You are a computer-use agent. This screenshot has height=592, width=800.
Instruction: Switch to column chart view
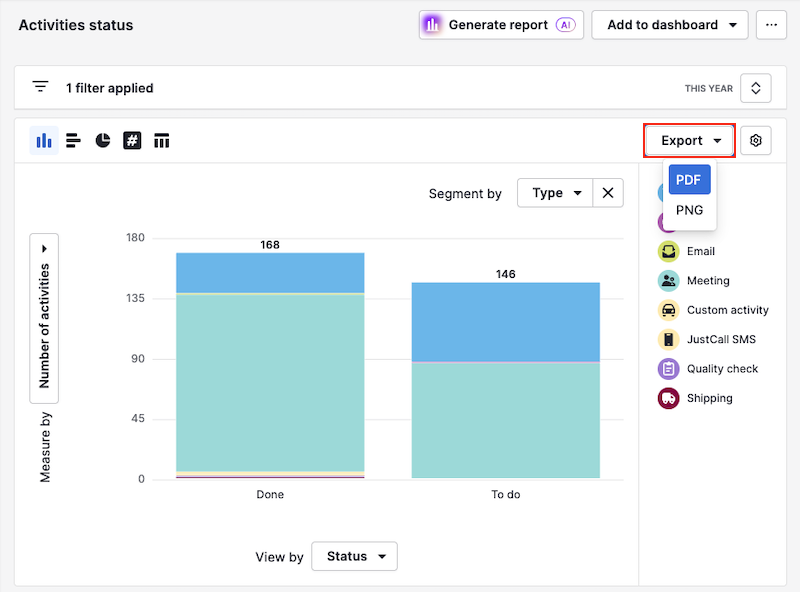[x=44, y=141]
